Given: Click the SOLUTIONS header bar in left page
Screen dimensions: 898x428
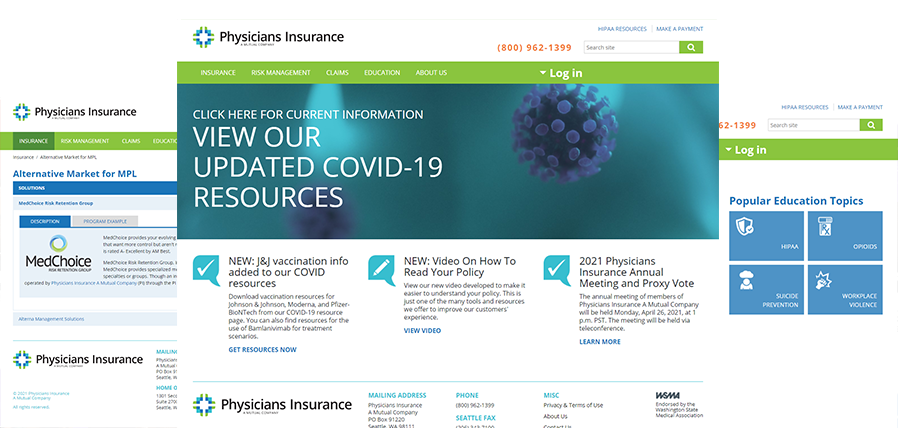Looking at the screenshot, I should coord(95,188).
